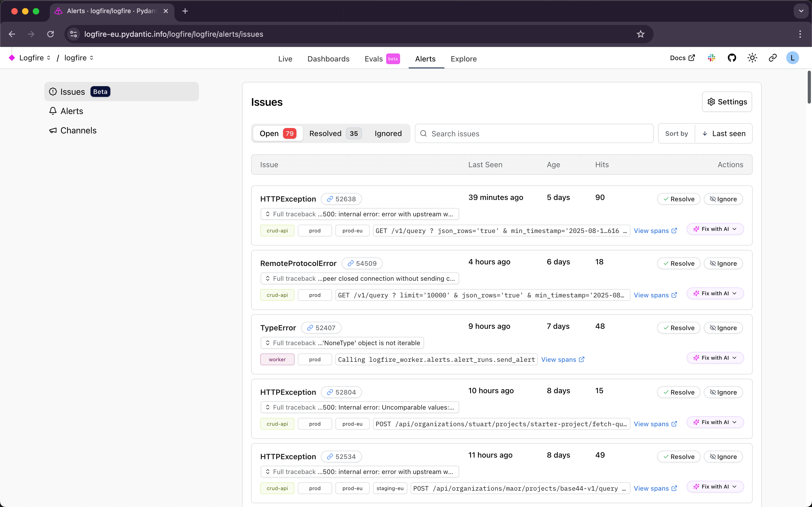Resolve HTTPException issue 52804
This screenshot has width=812, height=507.
tap(678, 392)
